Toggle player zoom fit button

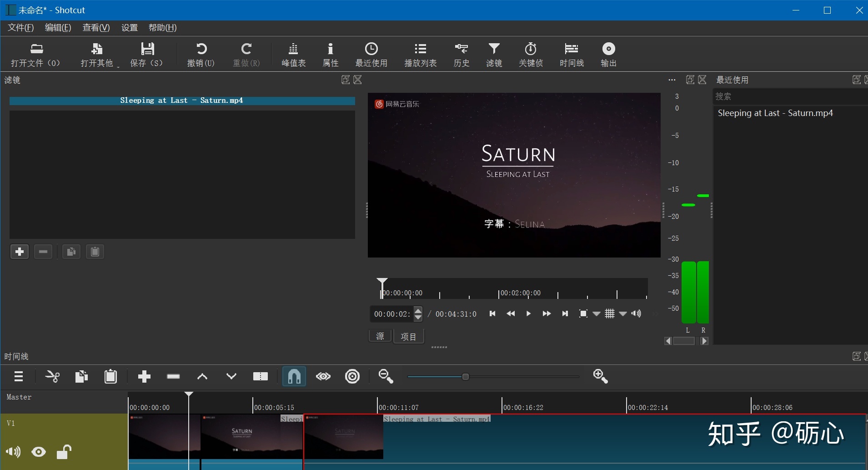pos(583,313)
